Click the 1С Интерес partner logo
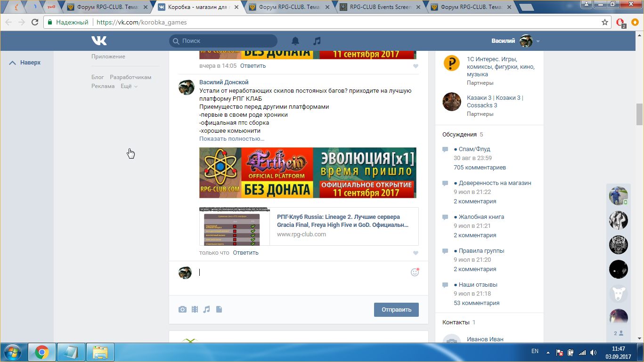 click(452, 64)
